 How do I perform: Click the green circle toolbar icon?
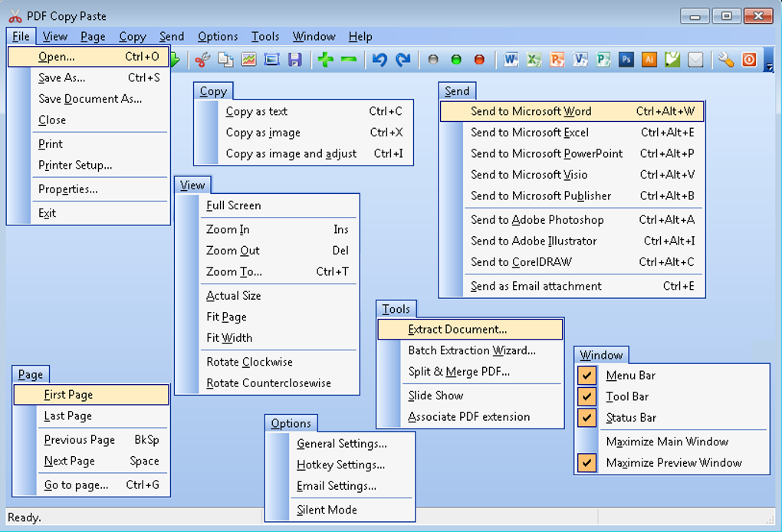(456, 60)
